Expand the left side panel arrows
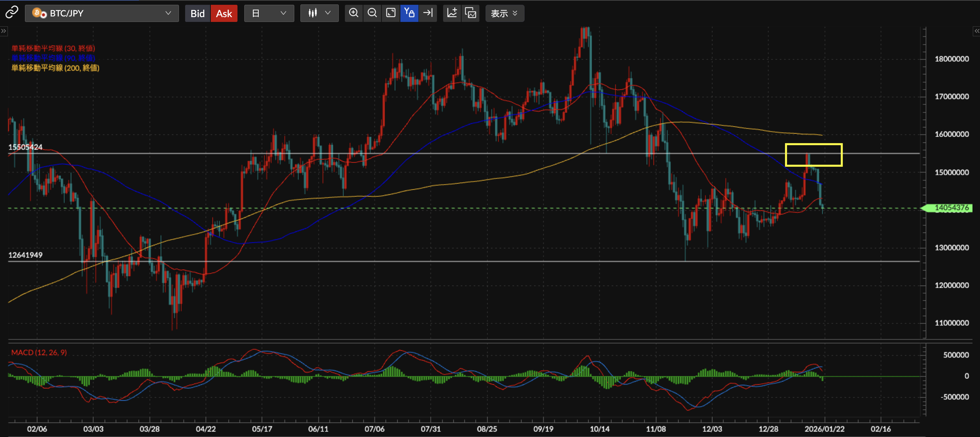Viewport: 980px width, 437px height. [3, 31]
